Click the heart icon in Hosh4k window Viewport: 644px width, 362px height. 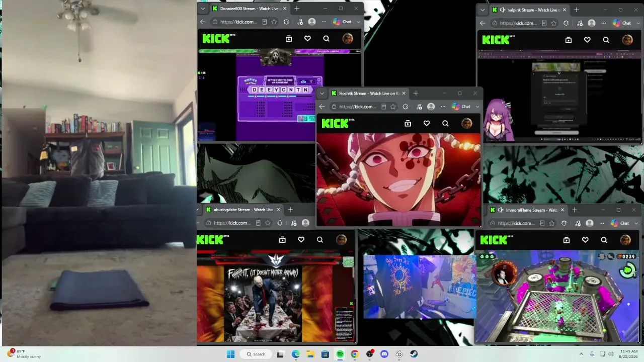tap(427, 123)
